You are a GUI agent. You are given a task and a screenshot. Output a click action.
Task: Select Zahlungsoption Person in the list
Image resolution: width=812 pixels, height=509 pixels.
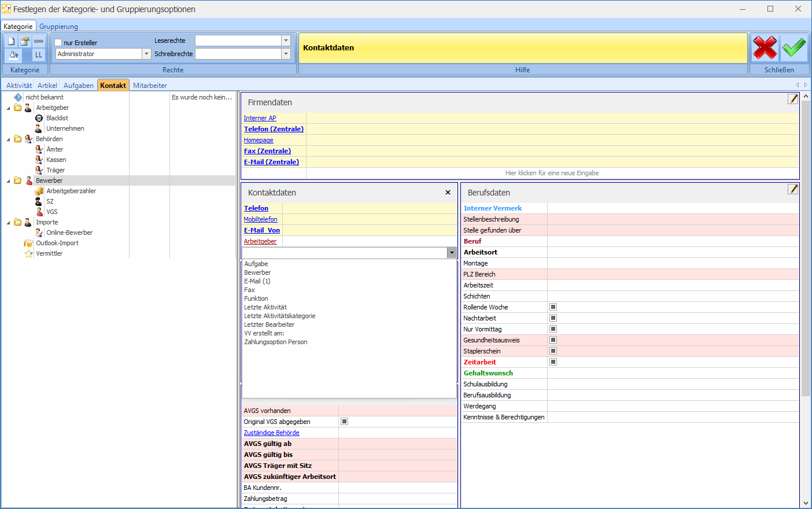pyautogui.click(x=276, y=342)
